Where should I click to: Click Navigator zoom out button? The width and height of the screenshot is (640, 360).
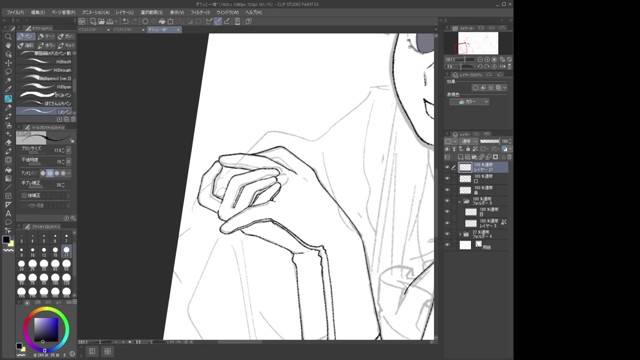tap(480, 60)
